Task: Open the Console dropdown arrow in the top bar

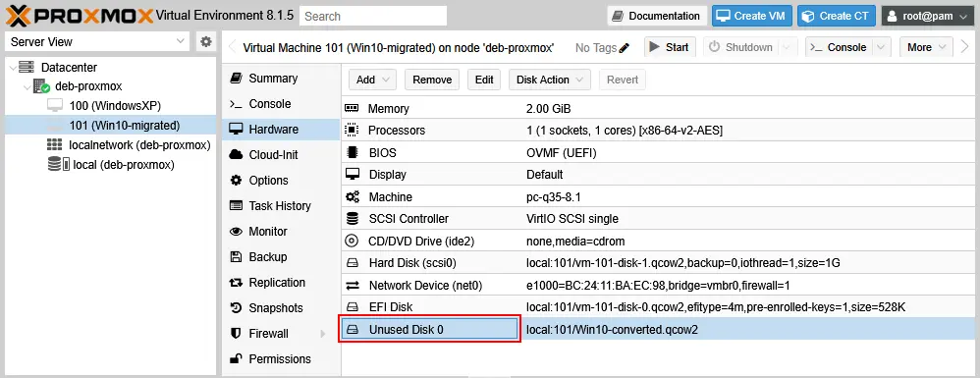Action: [x=881, y=47]
